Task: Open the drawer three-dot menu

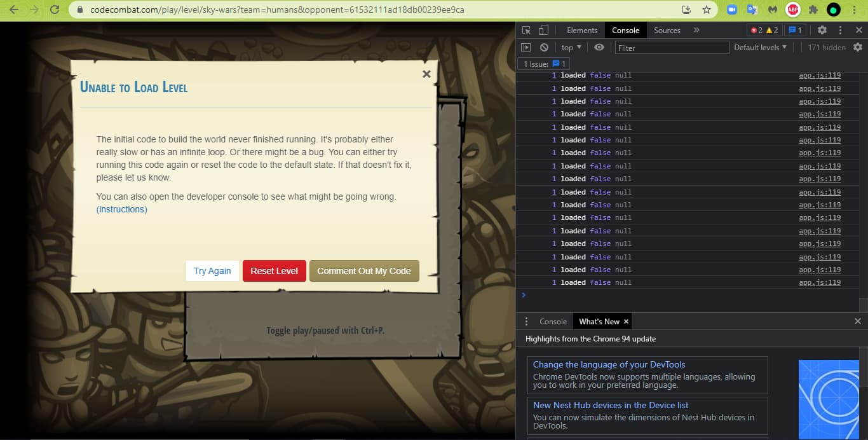Action: tap(526, 321)
